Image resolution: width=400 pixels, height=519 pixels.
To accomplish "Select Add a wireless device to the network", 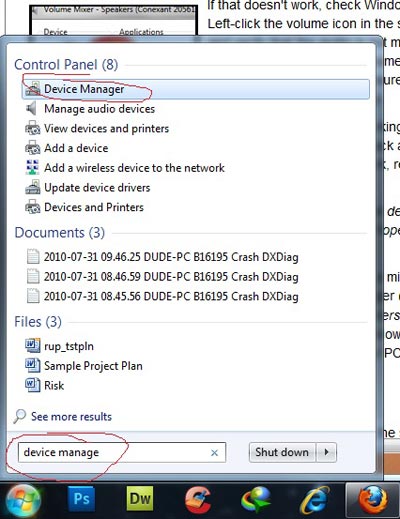I will coord(134,168).
